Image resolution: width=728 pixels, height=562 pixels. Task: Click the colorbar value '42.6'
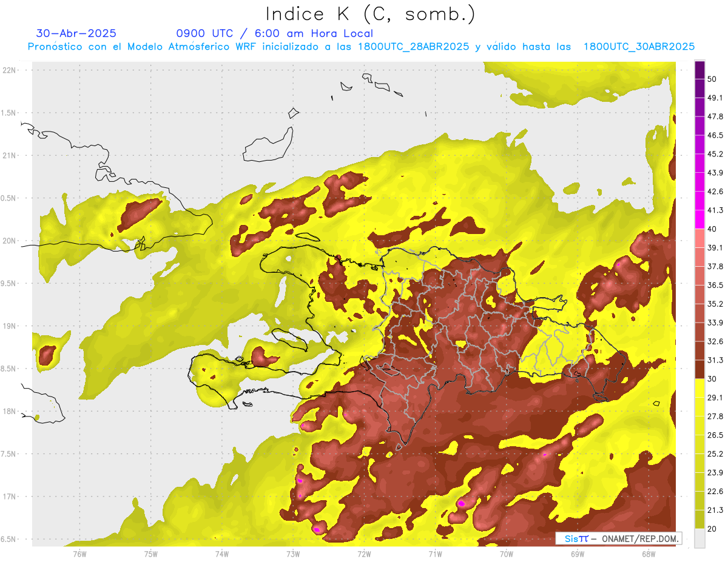[715, 192]
